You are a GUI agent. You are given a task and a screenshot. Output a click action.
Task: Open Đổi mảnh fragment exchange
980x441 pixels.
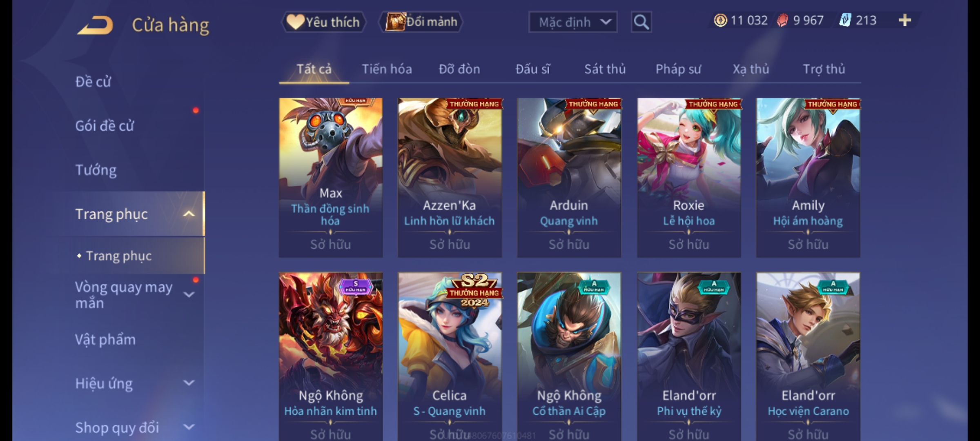421,22
